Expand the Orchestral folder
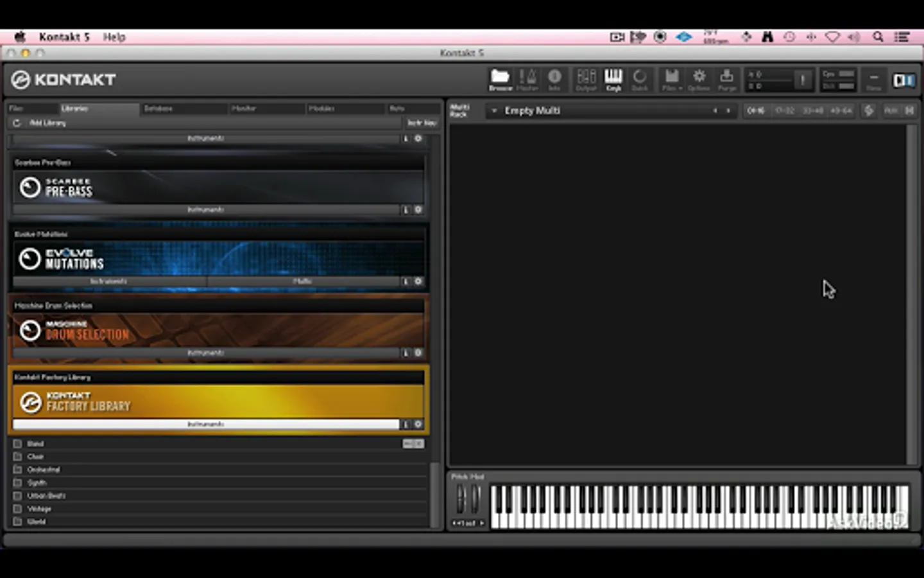The height and width of the screenshot is (578, 924). click(x=43, y=469)
